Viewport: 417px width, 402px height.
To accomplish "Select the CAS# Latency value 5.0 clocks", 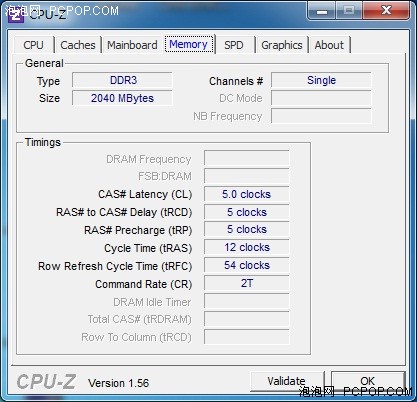I will click(x=247, y=194).
